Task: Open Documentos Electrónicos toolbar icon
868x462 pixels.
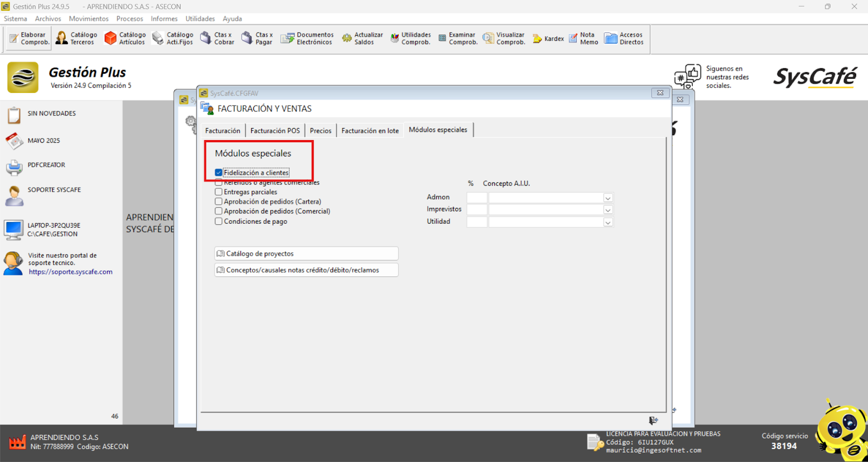Action: [x=307, y=39]
